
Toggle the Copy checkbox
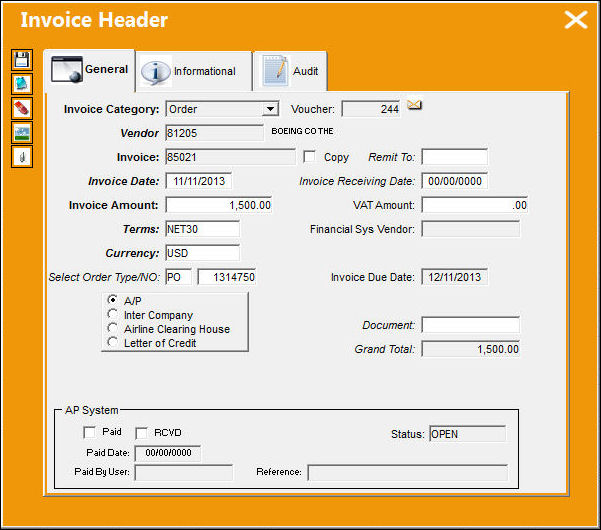(309, 156)
